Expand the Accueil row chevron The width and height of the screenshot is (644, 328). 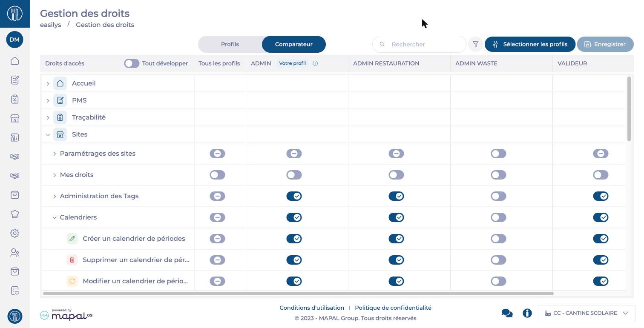tap(48, 83)
